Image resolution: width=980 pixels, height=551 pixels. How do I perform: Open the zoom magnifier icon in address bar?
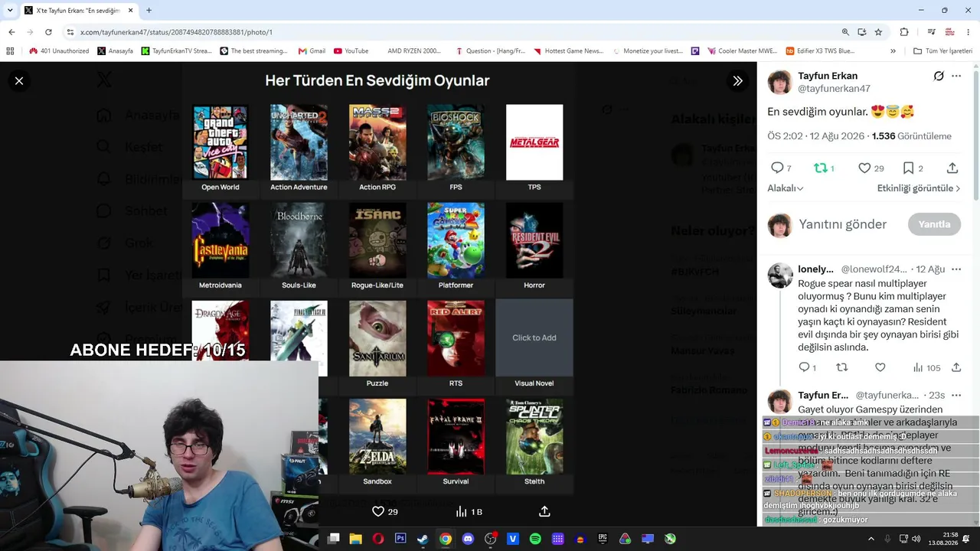[x=845, y=32]
